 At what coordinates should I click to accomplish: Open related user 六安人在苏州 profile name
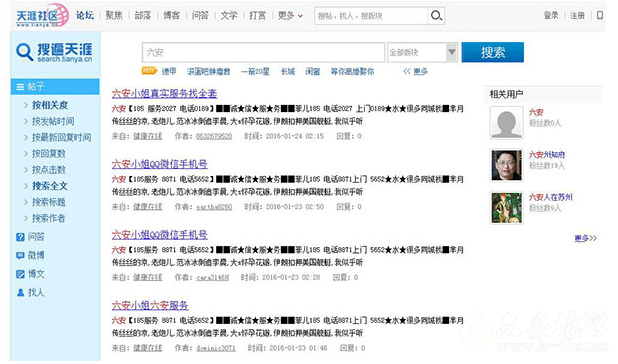[x=550, y=197]
